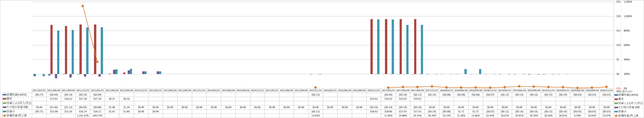
Task: Select the 6.54% ratio cell
Action: [578, 116]
